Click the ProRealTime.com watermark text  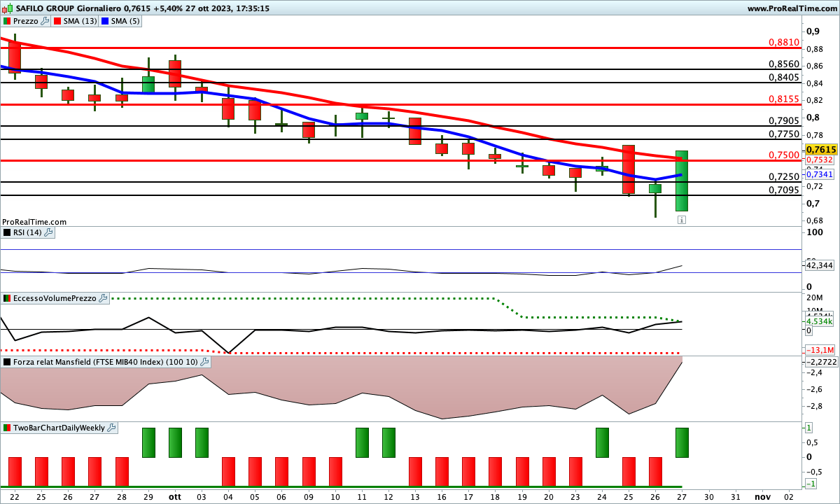tap(34, 221)
